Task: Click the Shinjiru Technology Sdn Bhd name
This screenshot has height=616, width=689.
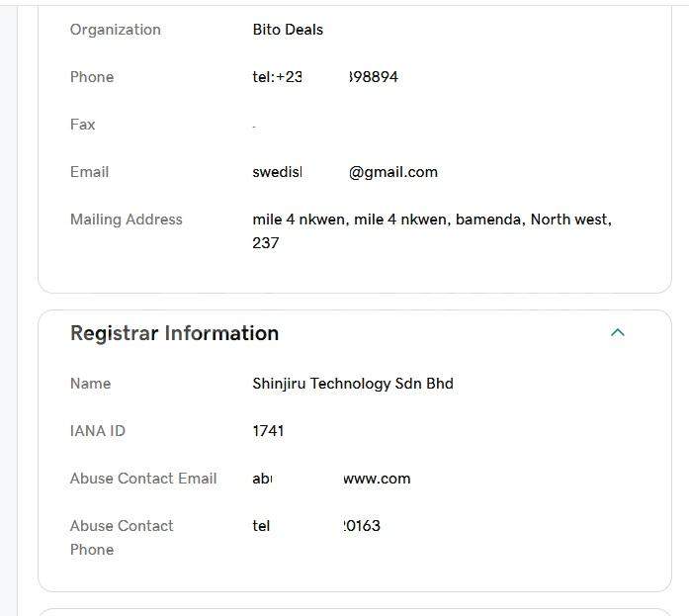Action: click(353, 384)
